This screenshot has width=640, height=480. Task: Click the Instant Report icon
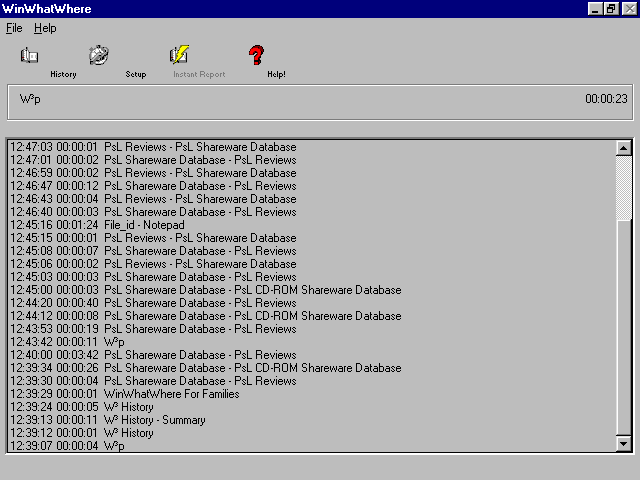(179, 56)
